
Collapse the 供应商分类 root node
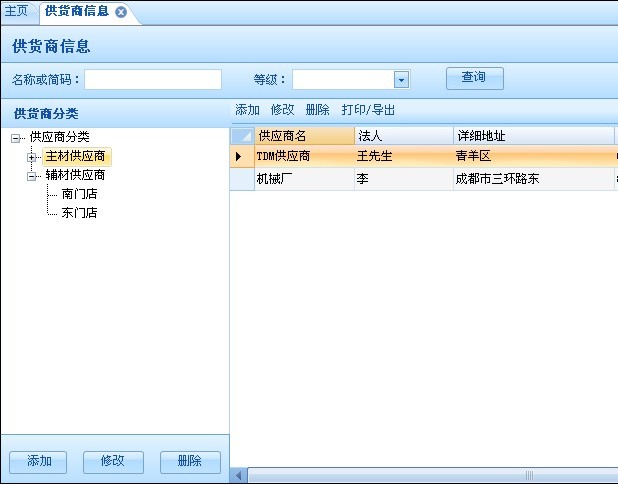click(x=16, y=137)
